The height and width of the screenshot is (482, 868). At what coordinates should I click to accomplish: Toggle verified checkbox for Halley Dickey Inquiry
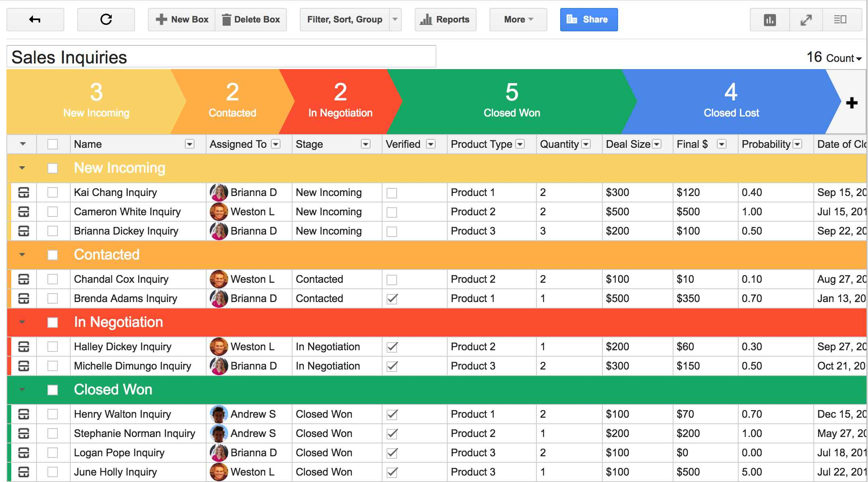(x=392, y=345)
